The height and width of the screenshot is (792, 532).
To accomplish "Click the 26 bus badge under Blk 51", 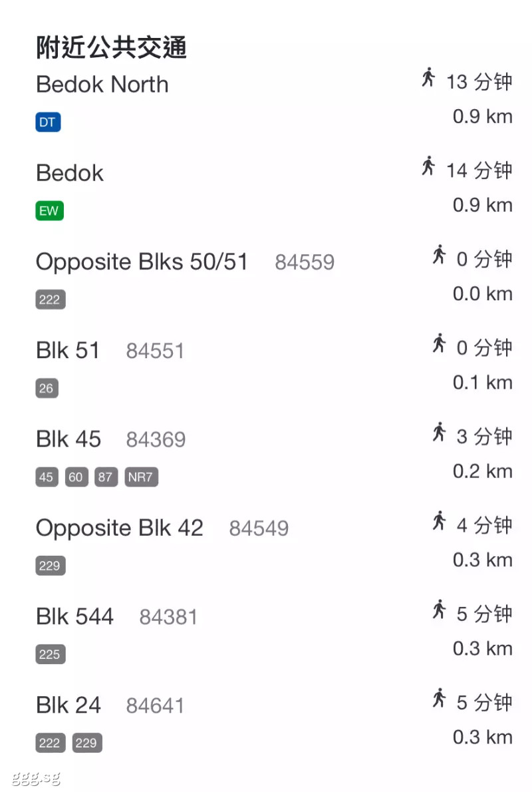I will coord(47,389).
